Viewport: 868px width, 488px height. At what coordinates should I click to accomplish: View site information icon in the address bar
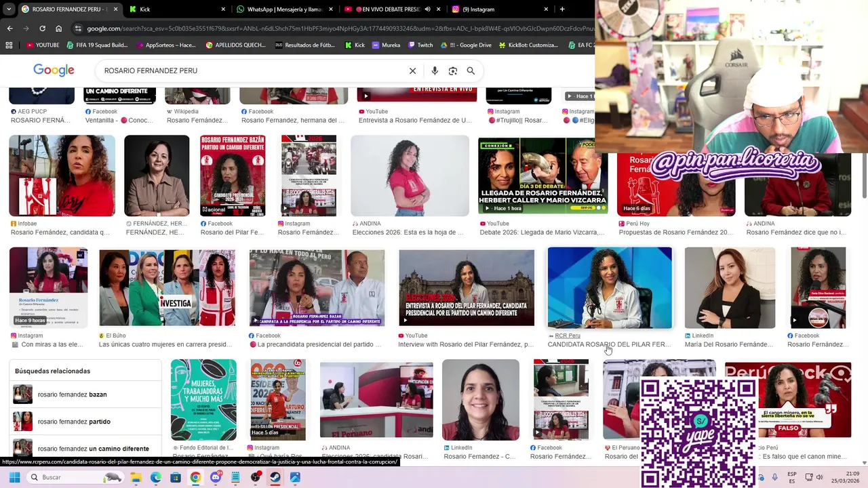coord(78,28)
